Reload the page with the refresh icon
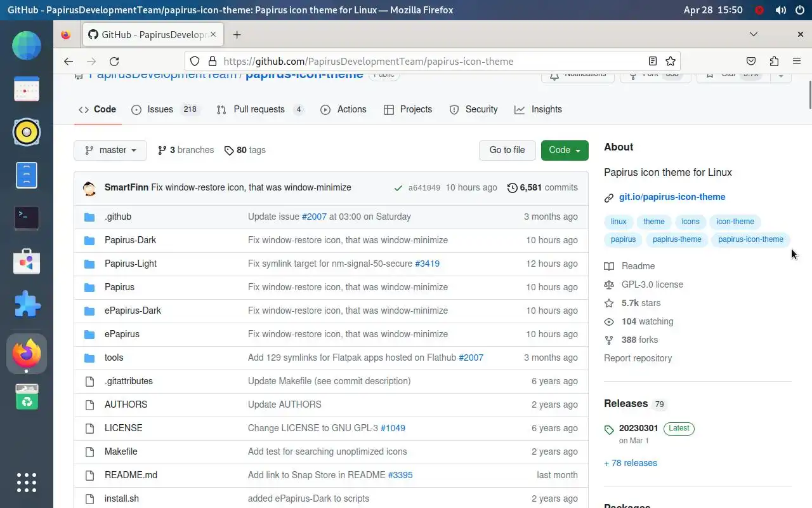Viewport: 812px width, 508px height. tap(114, 62)
